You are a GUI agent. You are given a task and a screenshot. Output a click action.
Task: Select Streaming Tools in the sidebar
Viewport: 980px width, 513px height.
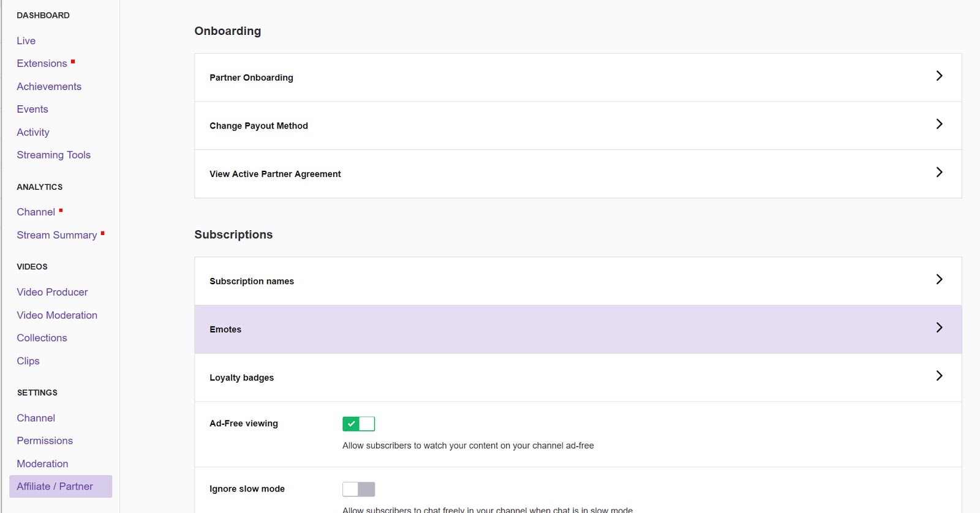tap(54, 155)
